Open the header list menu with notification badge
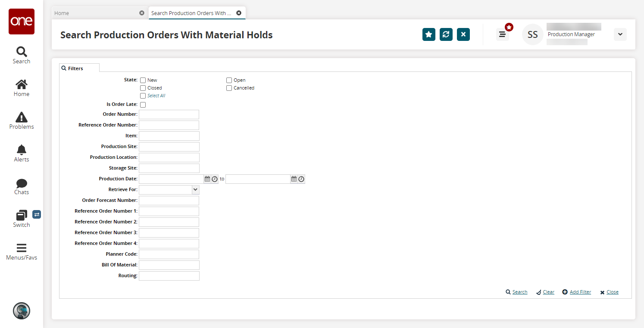 [502, 34]
